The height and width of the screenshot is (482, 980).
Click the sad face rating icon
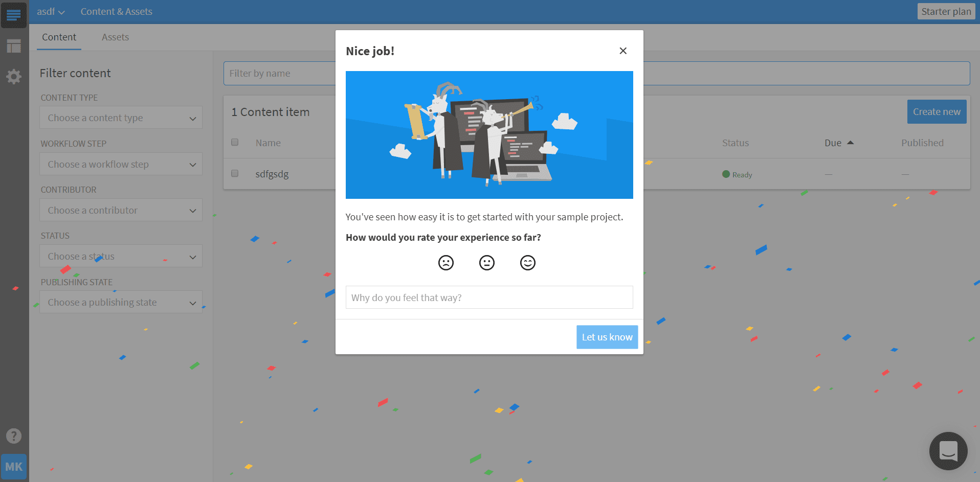pos(446,263)
